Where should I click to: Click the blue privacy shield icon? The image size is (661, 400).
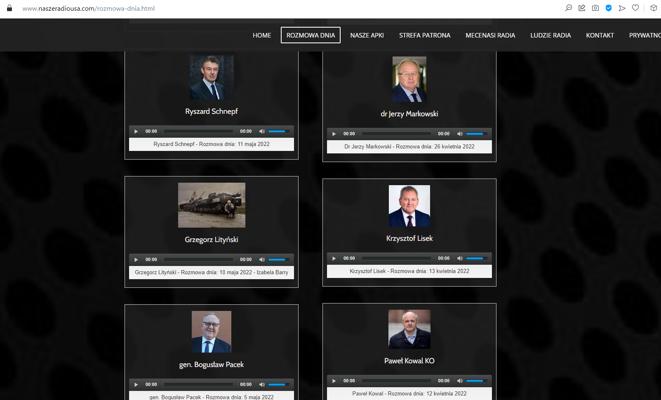coord(608,8)
